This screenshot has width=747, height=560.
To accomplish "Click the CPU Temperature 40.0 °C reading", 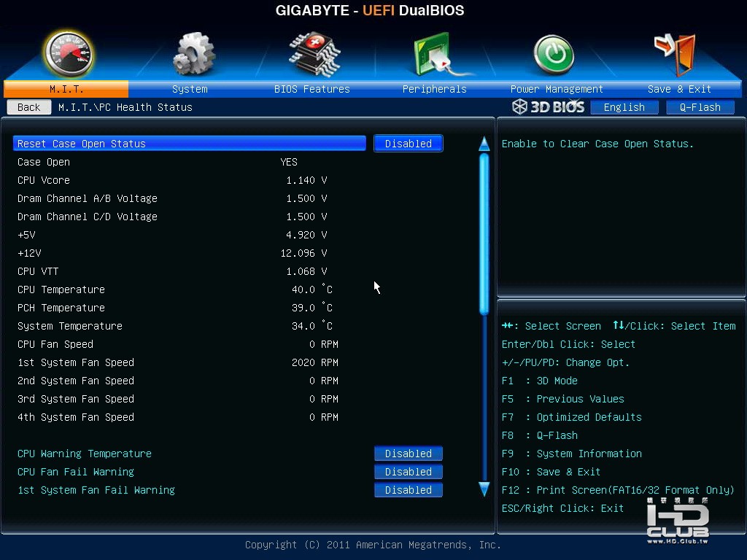I will point(312,289).
